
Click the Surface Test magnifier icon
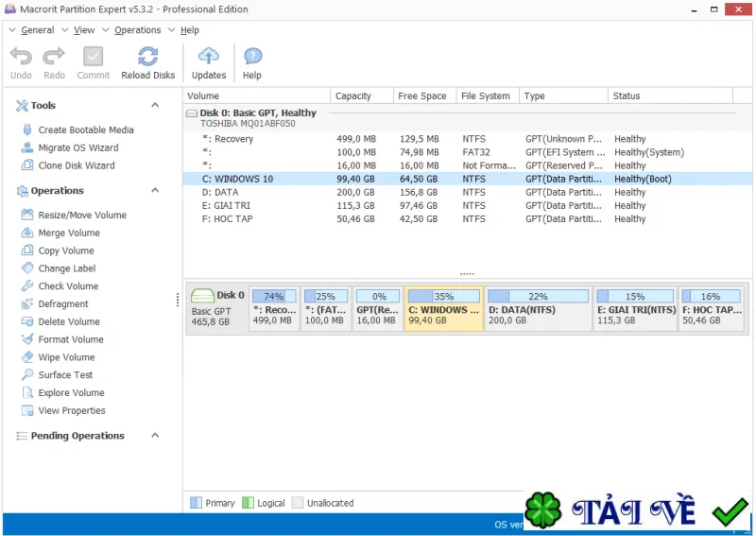coord(27,374)
